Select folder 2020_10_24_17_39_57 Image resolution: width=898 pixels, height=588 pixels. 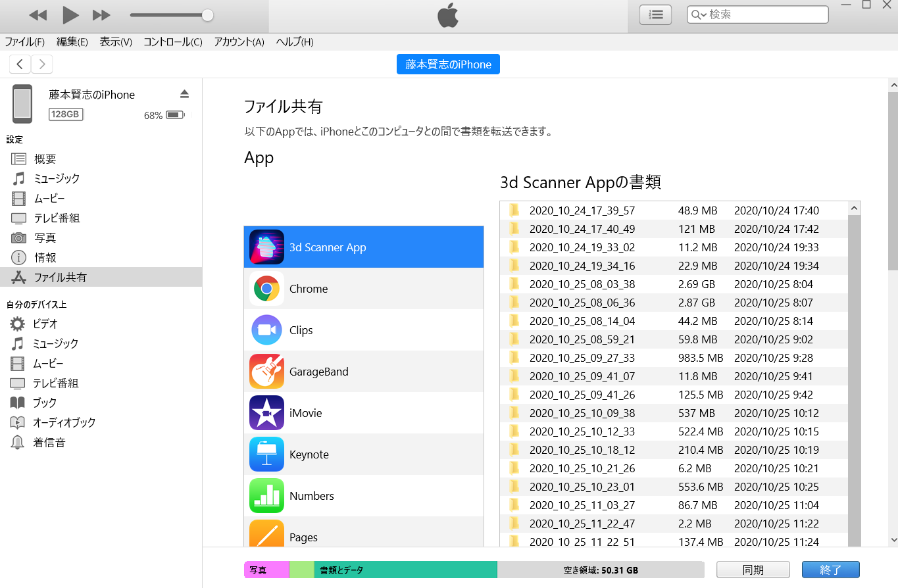point(674,210)
